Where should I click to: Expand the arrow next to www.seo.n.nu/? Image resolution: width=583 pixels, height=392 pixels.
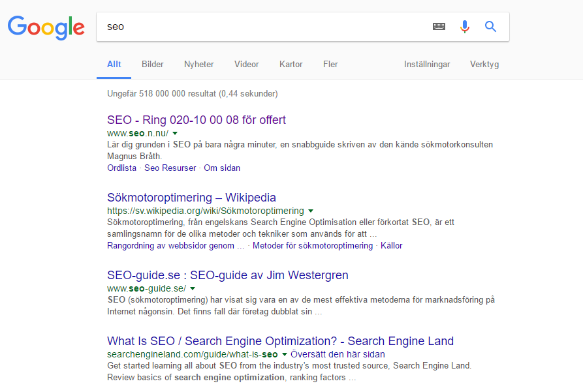coord(175,133)
